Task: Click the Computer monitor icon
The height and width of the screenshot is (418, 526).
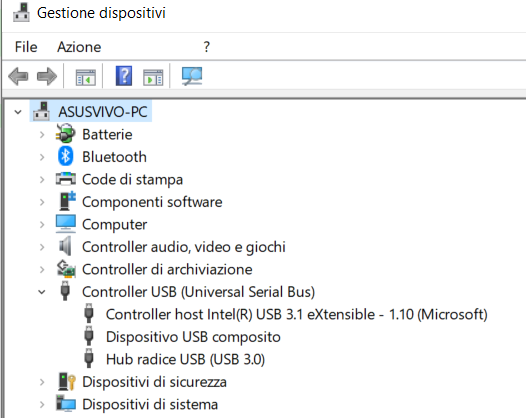Action: click(x=66, y=224)
